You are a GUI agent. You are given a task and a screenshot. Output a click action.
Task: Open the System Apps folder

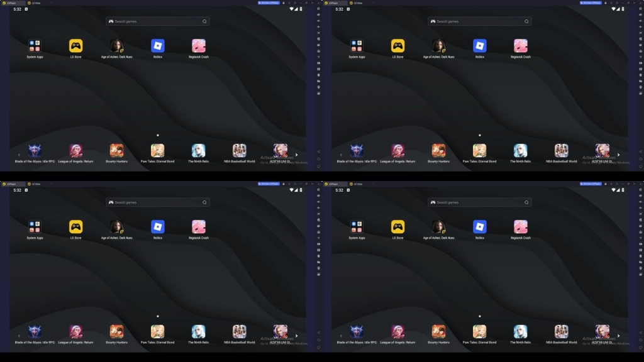pyautogui.click(x=35, y=45)
